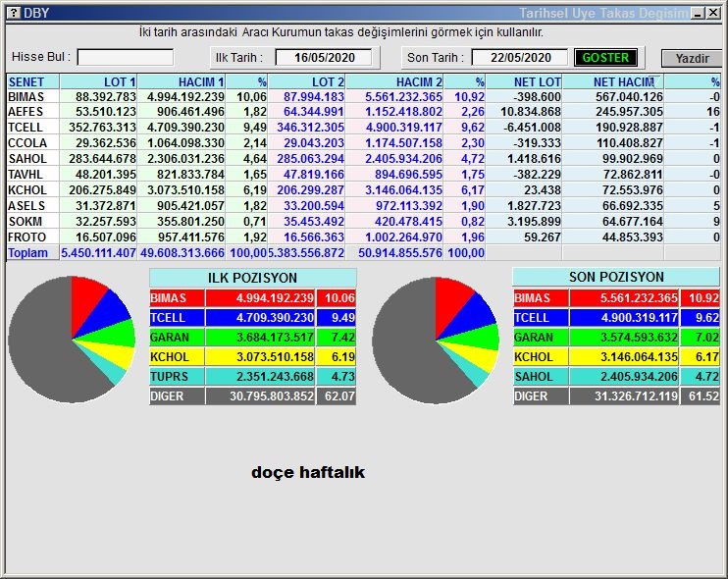Click HACIM 2 value 1.174.507.158
This screenshot has height=579, width=728.
403,143
